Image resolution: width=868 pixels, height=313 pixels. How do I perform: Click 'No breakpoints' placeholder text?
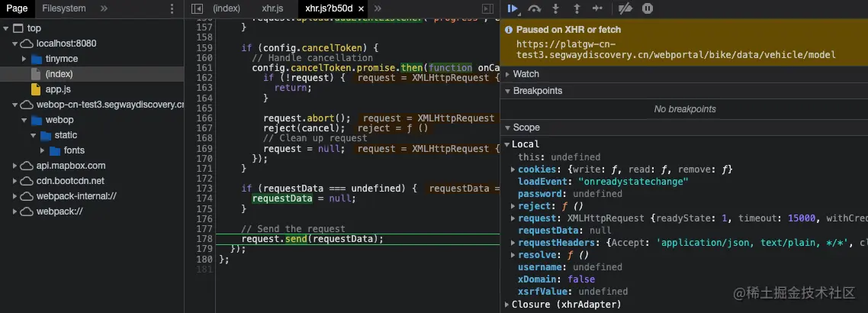pyautogui.click(x=685, y=109)
